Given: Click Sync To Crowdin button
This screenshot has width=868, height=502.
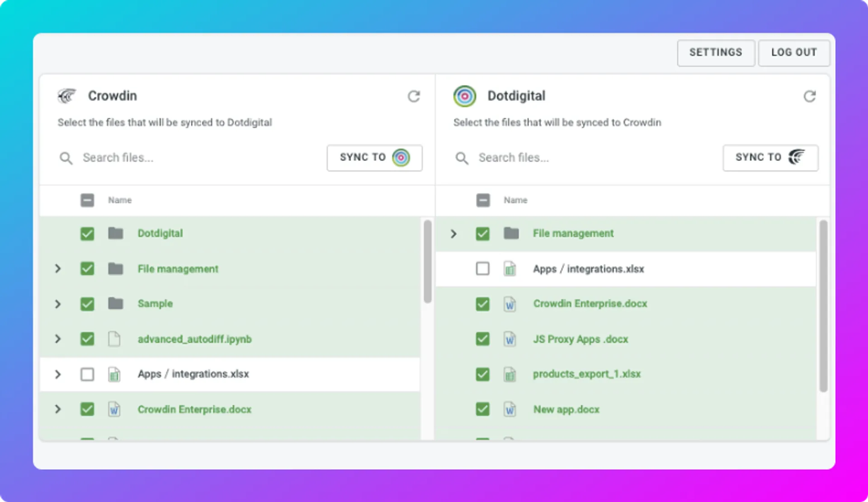Looking at the screenshot, I should [x=770, y=158].
